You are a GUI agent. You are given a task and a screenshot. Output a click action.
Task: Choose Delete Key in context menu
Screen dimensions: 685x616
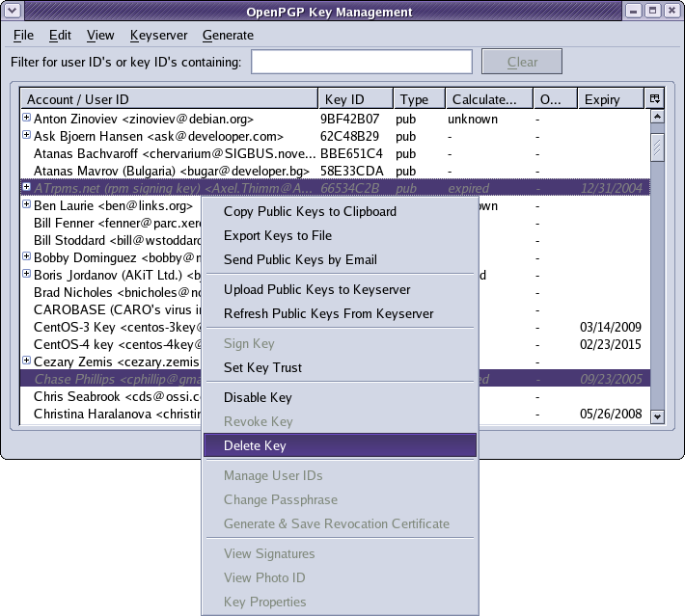pyautogui.click(x=340, y=445)
